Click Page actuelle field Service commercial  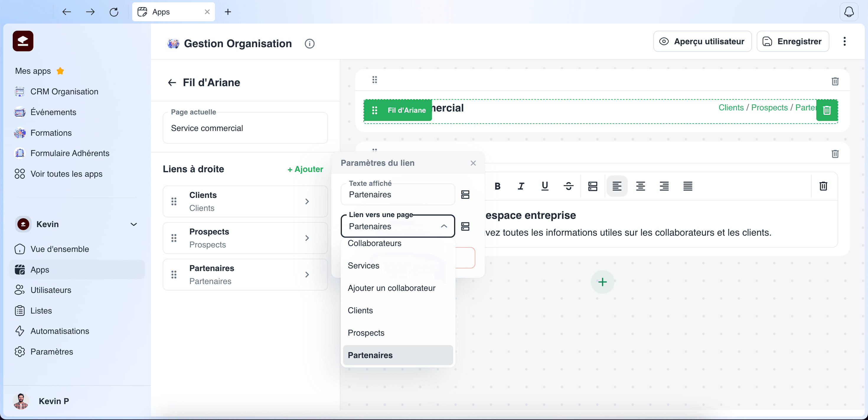(x=245, y=128)
